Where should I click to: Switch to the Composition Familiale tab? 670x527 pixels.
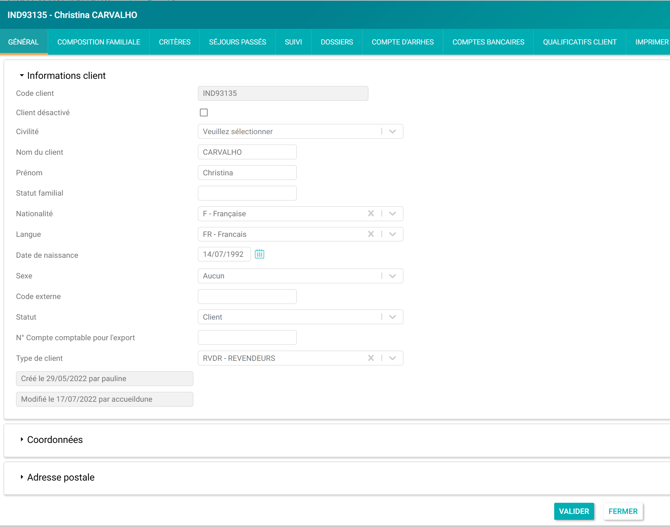click(98, 42)
